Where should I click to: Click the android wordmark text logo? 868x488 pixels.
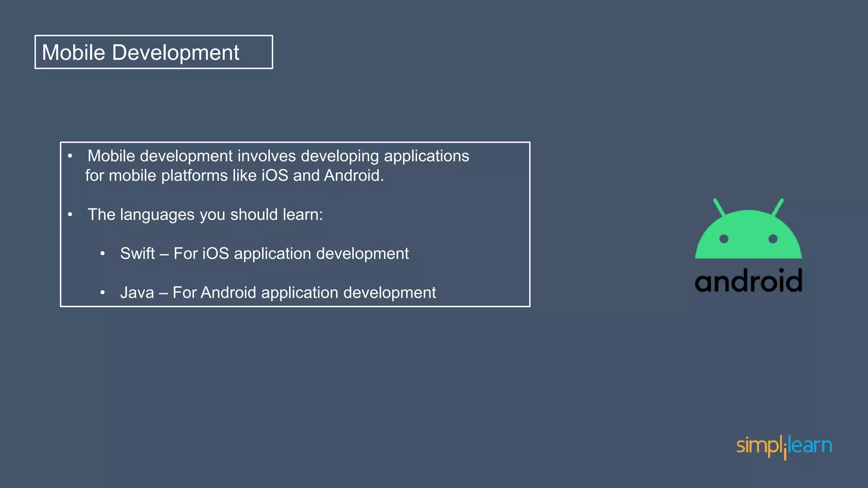pos(748,280)
